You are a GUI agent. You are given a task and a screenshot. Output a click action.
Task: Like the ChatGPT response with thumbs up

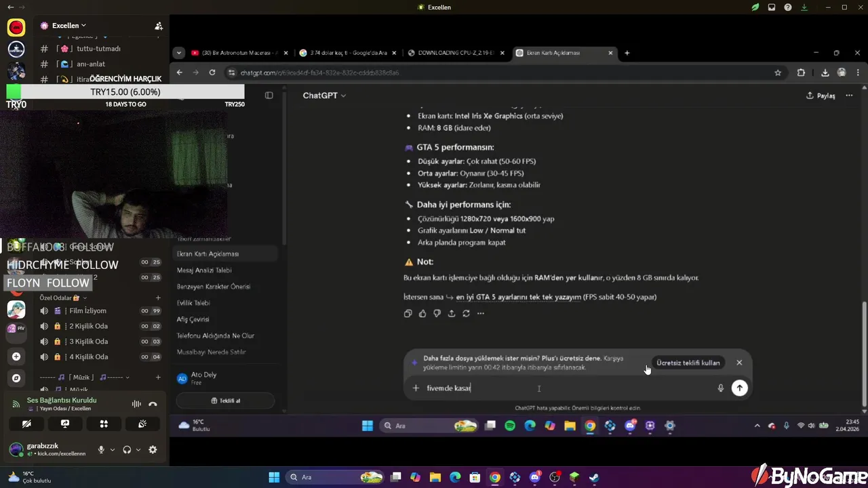point(422,313)
